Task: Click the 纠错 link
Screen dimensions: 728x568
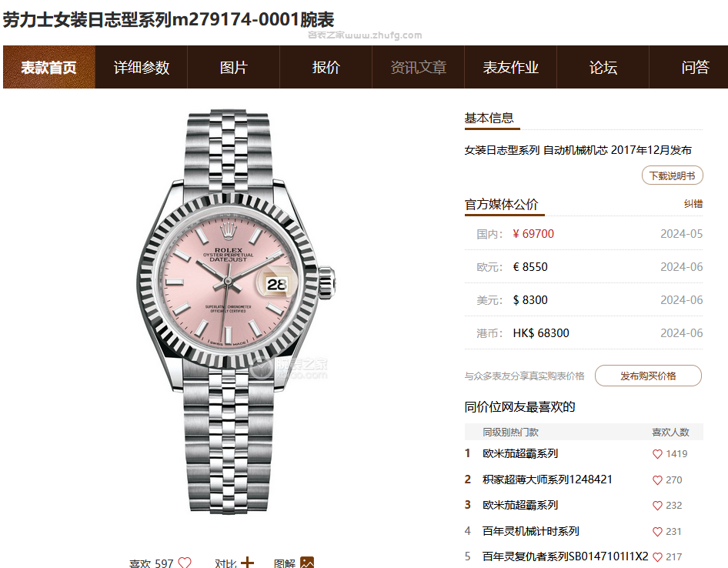Action: 693,204
